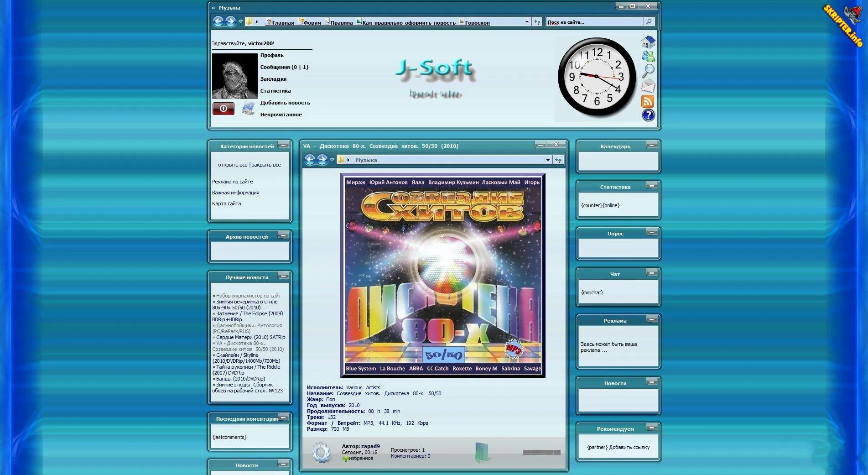Collapse the Чат panel
Image resolution: width=868 pixels, height=475 pixels.
pos(652,273)
